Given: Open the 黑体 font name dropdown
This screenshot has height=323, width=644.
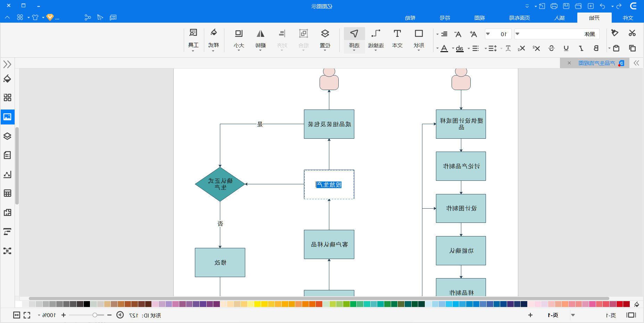Looking at the screenshot, I should coord(517,34).
